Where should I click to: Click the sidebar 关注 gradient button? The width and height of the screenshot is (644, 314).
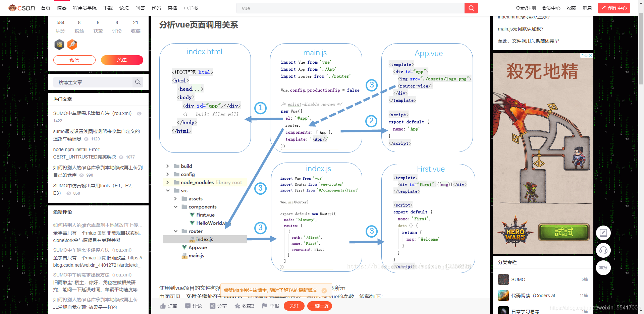click(x=122, y=60)
